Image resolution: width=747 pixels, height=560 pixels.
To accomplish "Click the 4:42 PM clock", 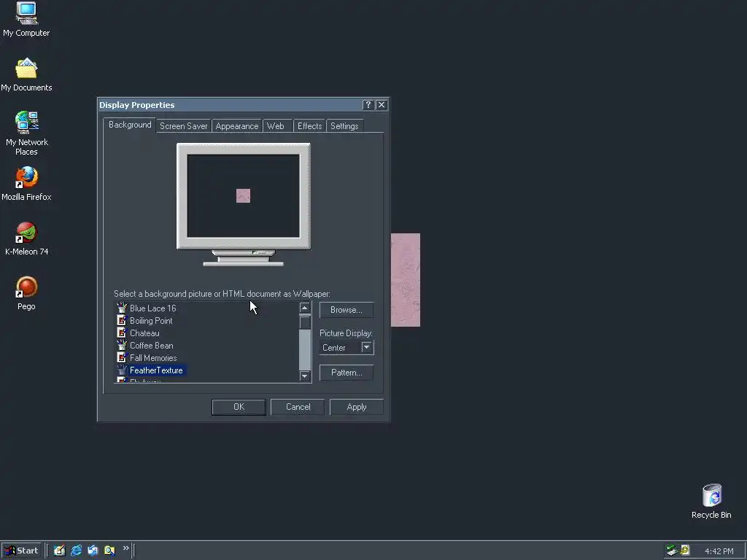I will [719, 551].
